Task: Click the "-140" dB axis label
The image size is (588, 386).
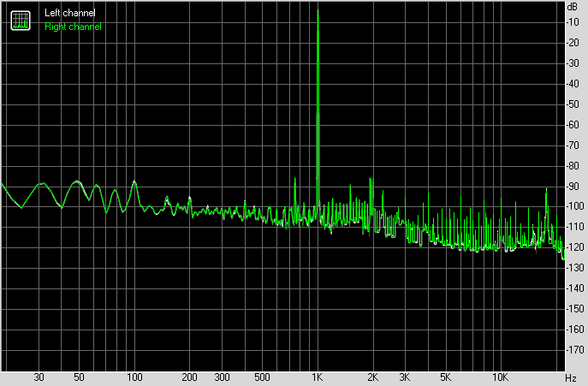Action: 575,288
